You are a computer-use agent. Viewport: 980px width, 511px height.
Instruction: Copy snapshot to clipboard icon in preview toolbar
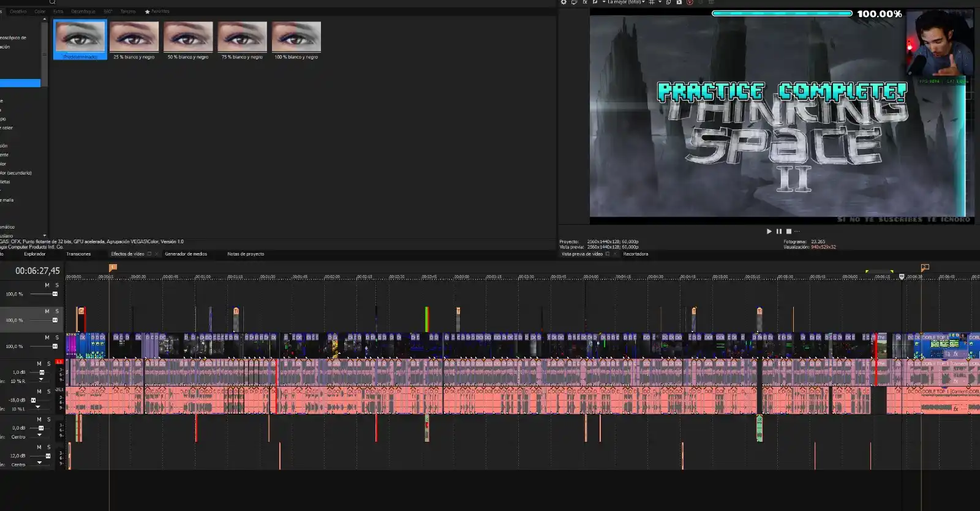(x=668, y=2)
